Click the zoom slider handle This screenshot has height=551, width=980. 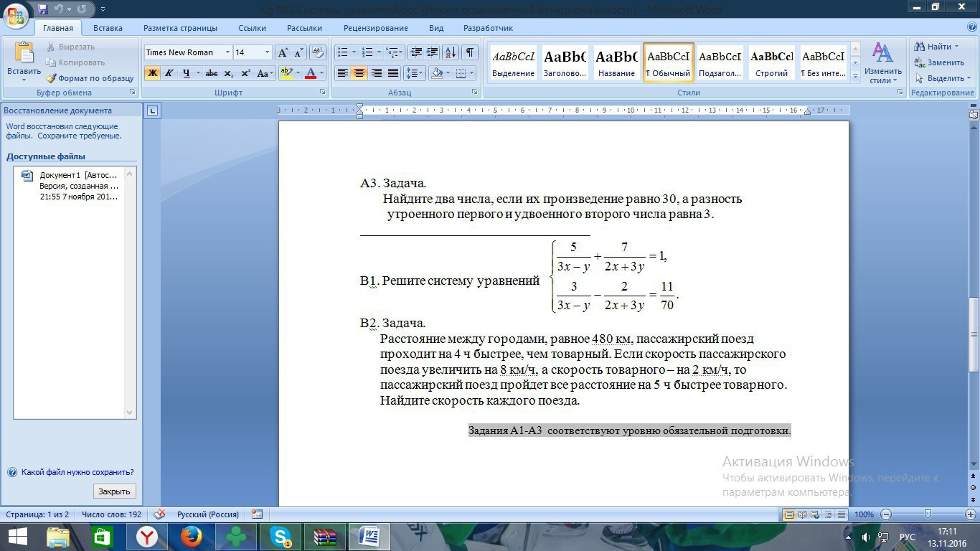928,514
